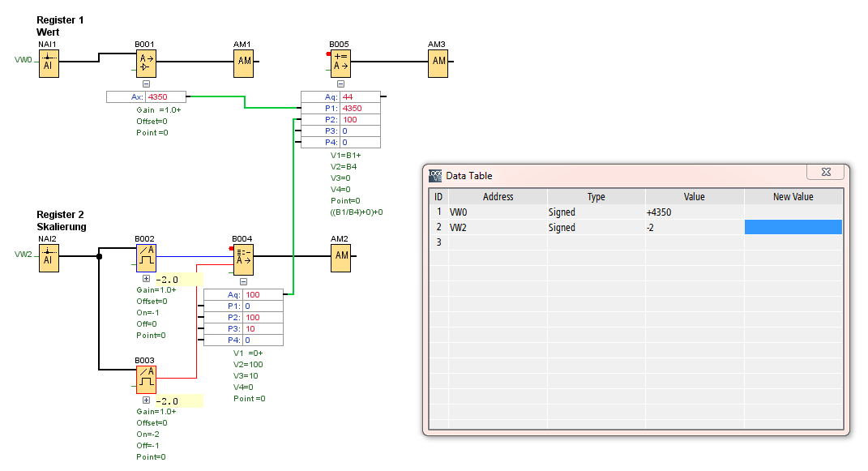The width and height of the screenshot is (868, 471).
Task: Select the AM1 analog flag block
Action: click(x=243, y=62)
